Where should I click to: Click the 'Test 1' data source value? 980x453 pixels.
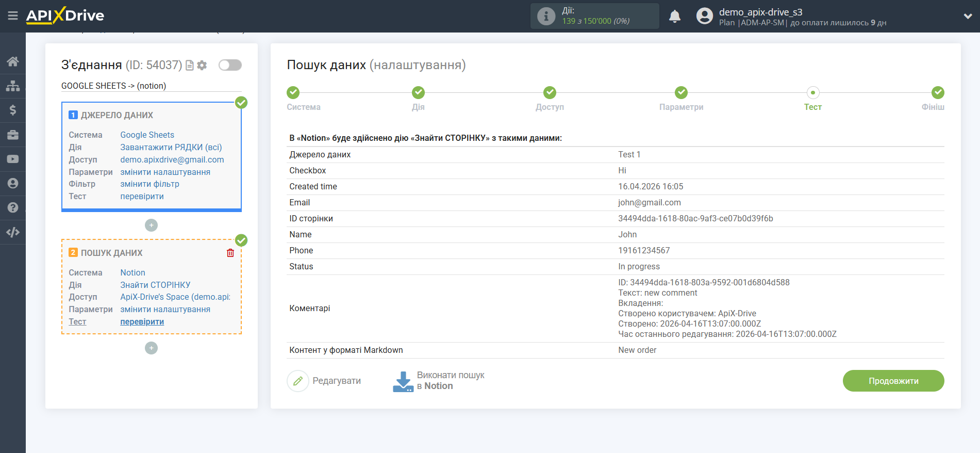[629, 154]
